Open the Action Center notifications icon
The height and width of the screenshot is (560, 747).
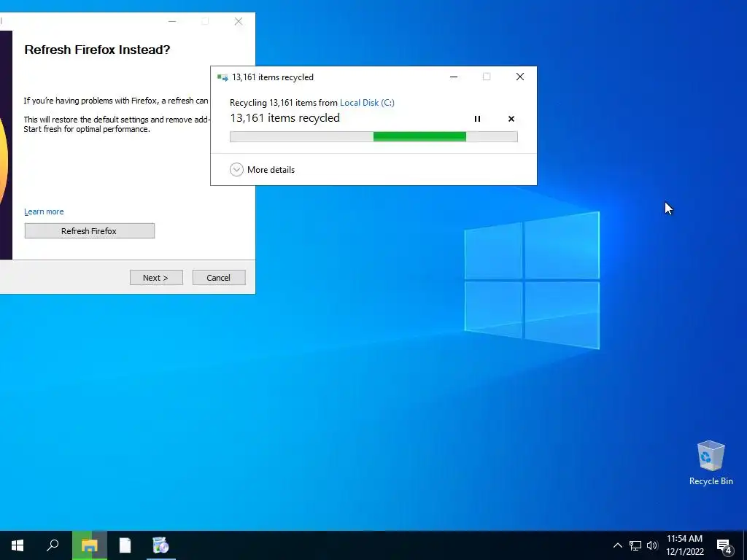[724, 545]
